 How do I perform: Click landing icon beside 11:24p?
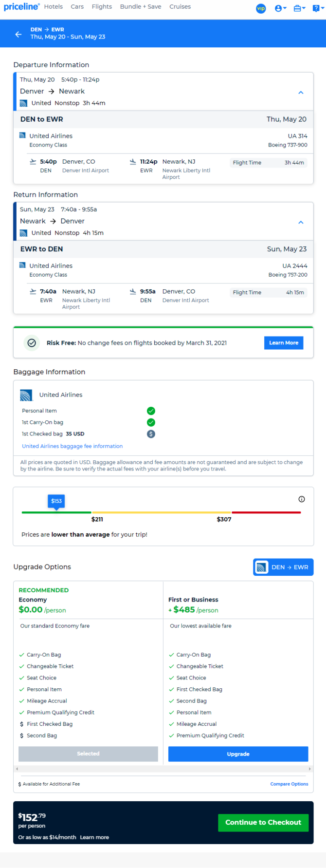(x=133, y=161)
